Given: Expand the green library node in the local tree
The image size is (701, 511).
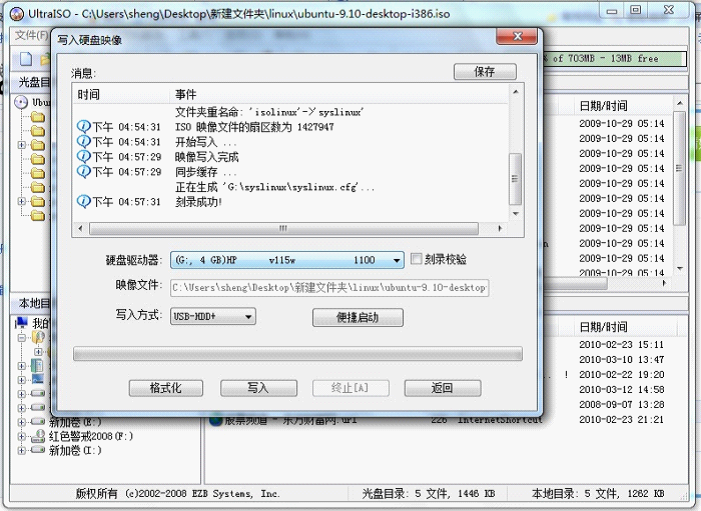Looking at the screenshot, I should (x=21, y=366).
